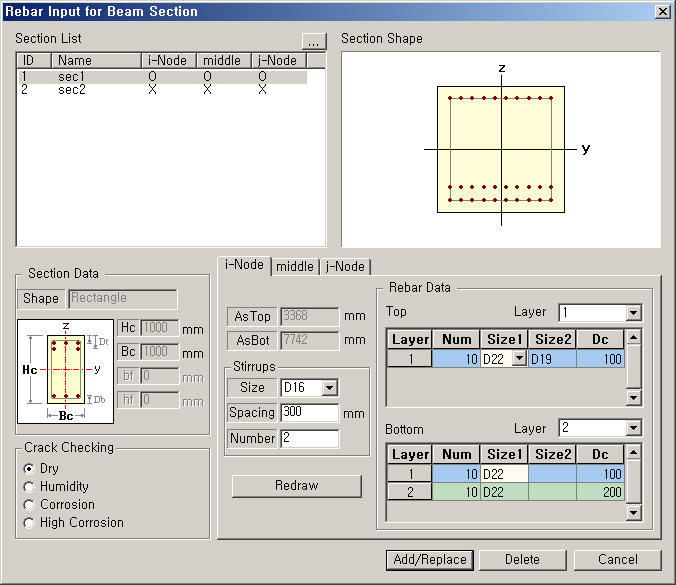Viewport: 676px width, 585px height.
Task: Click the Delete button
Action: (522, 560)
